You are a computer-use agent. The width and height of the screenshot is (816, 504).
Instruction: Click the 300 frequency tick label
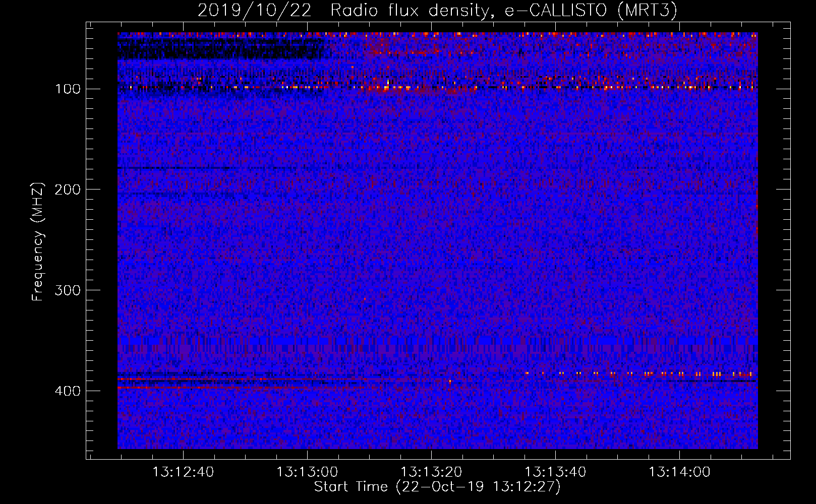(68, 290)
